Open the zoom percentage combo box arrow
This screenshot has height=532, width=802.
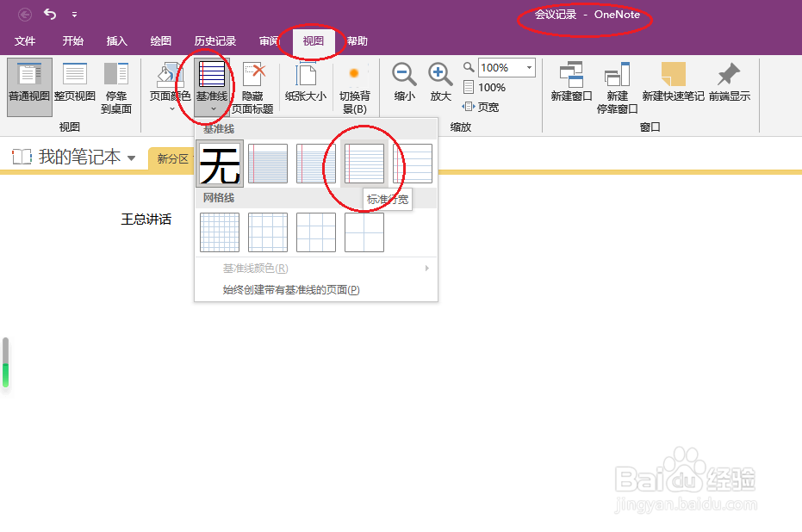tap(530, 67)
